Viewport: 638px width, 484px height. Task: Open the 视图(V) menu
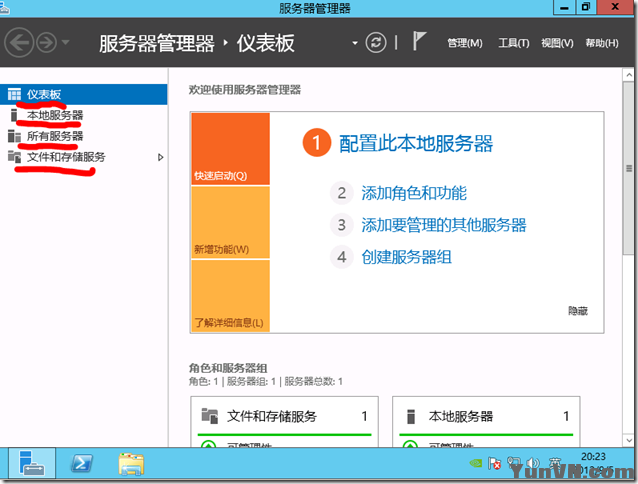pyautogui.click(x=557, y=43)
